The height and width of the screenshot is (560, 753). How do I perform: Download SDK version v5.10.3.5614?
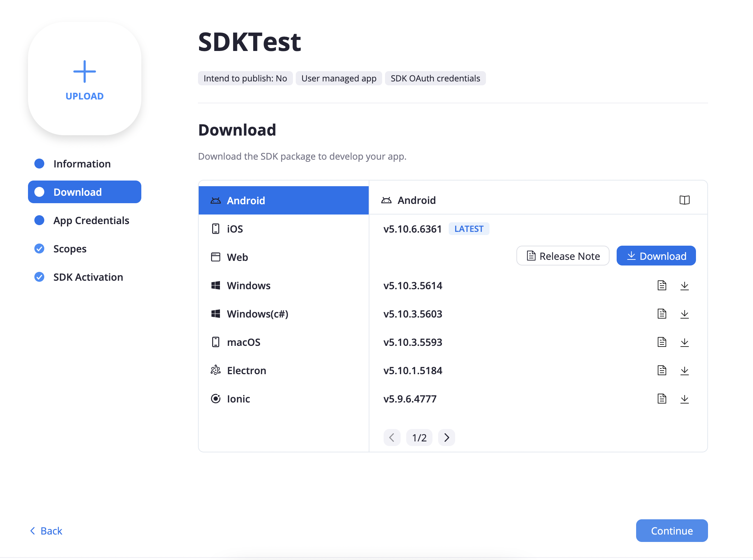point(684,286)
